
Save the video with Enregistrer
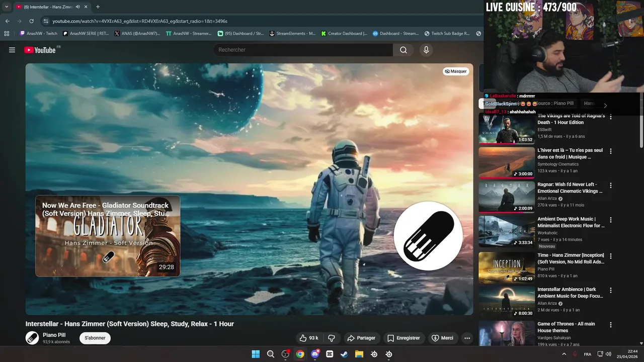[404, 338]
